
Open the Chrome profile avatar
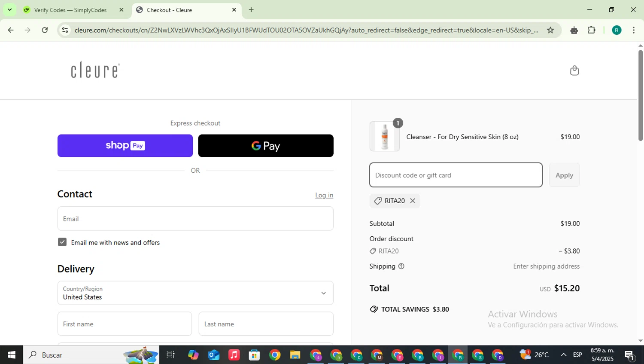click(617, 30)
